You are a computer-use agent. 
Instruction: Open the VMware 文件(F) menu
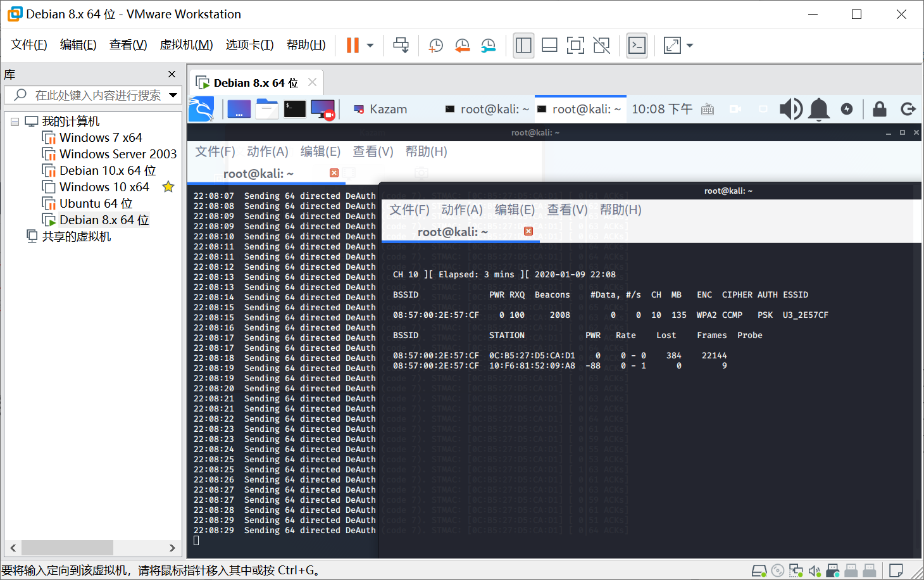pos(29,45)
